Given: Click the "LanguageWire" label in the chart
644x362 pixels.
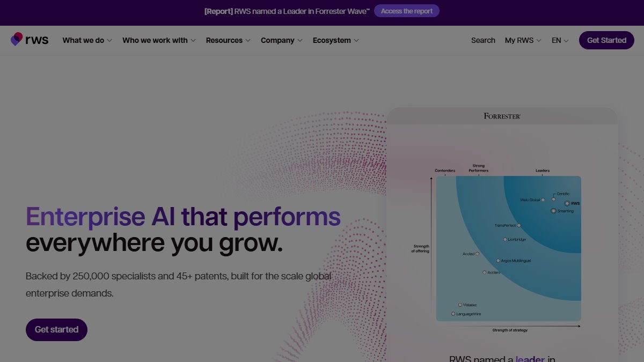Looking at the screenshot, I should (469, 314).
